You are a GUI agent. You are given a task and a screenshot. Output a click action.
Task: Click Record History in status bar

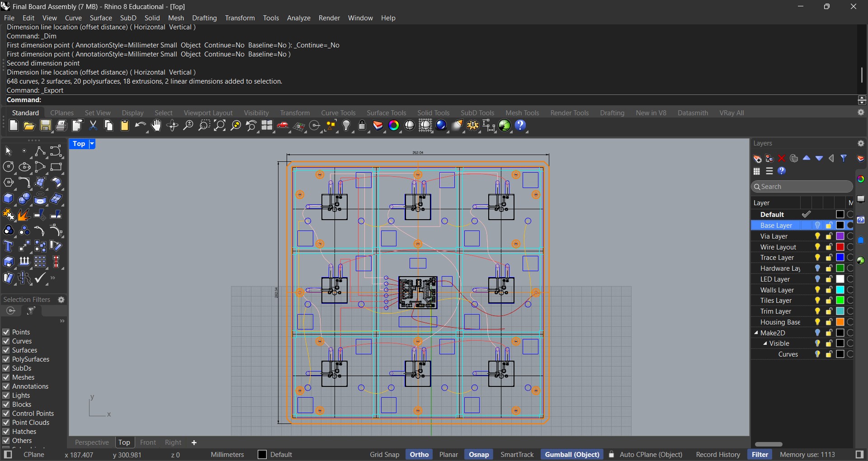tap(718, 454)
